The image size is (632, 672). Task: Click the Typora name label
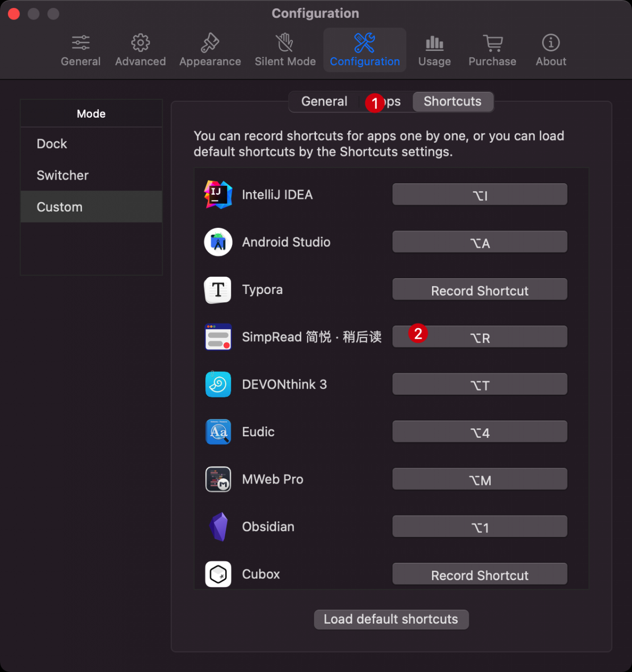coord(262,290)
